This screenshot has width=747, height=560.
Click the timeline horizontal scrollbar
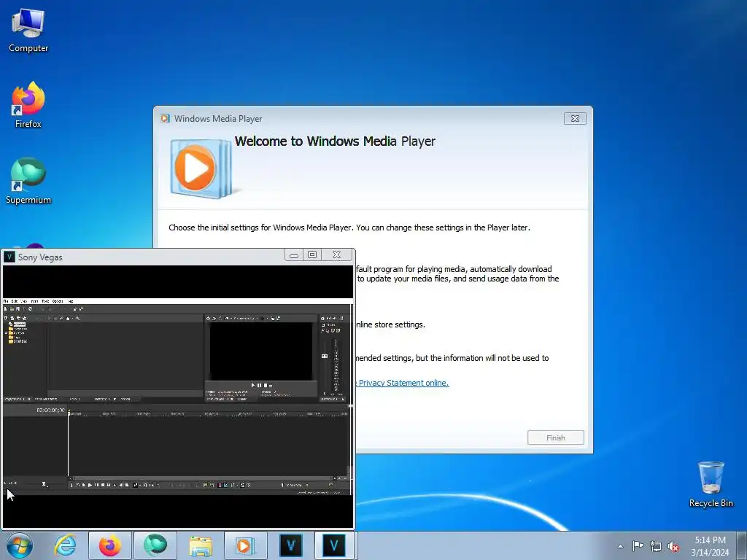click(202, 478)
